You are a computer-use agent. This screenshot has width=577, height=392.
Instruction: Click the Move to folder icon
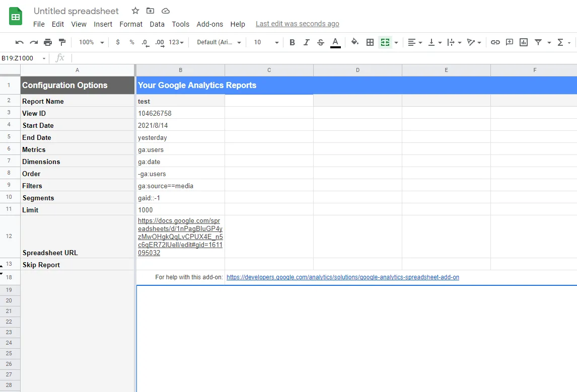pos(150,11)
